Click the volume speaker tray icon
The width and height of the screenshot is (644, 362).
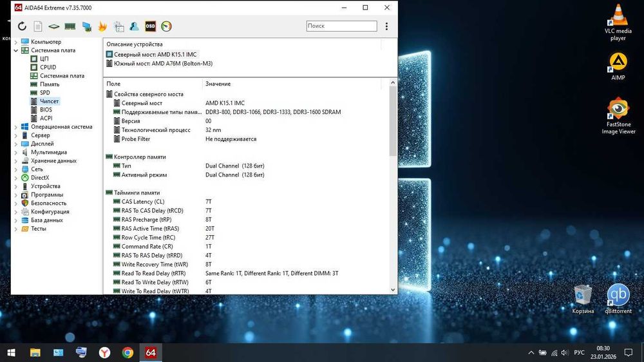pos(565,352)
